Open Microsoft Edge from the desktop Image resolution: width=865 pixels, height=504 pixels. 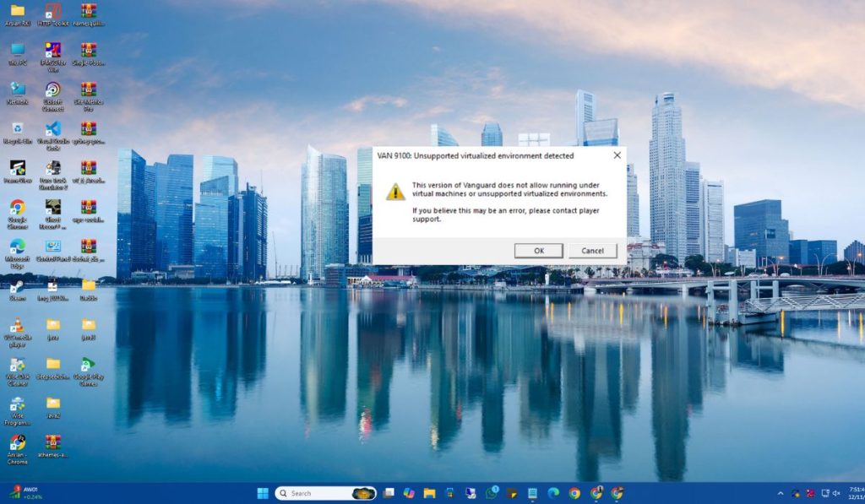(16, 247)
